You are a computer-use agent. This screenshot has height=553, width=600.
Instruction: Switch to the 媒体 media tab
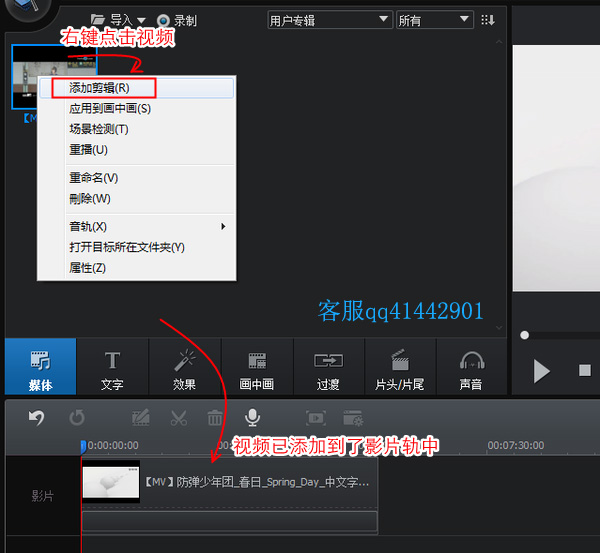(x=41, y=367)
